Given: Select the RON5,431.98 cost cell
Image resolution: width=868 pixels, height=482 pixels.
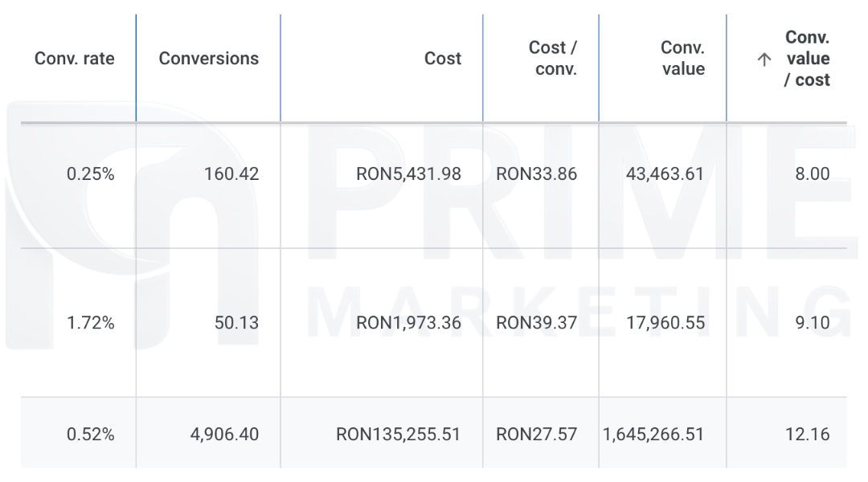Looking at the screenshot, I should 409,174.
